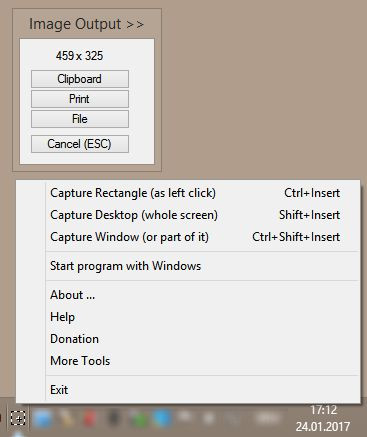Screen dimensions: 367x437
Task: Click the blurred red tray icon
Action: click(89, 419)
